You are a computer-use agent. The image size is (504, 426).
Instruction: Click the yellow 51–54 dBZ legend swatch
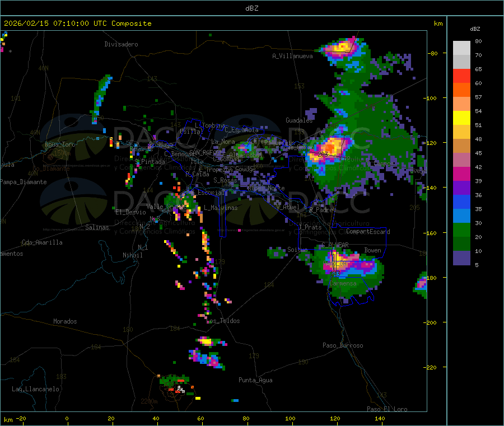pos(461,118)
